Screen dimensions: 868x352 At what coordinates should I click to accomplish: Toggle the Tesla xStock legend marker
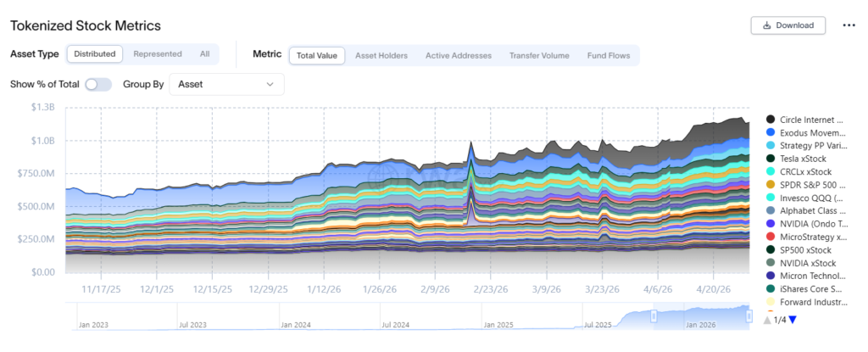770,159
